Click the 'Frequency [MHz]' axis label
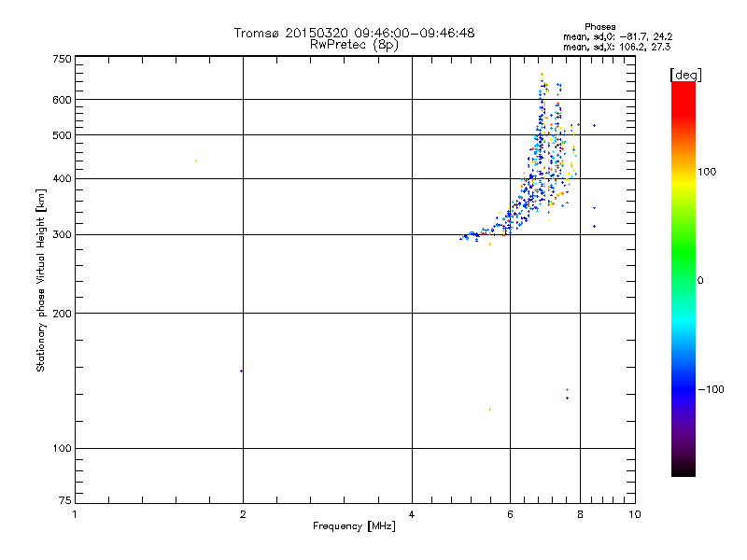The width and height of the screenshot is (747, 560). tap(354, 526)
